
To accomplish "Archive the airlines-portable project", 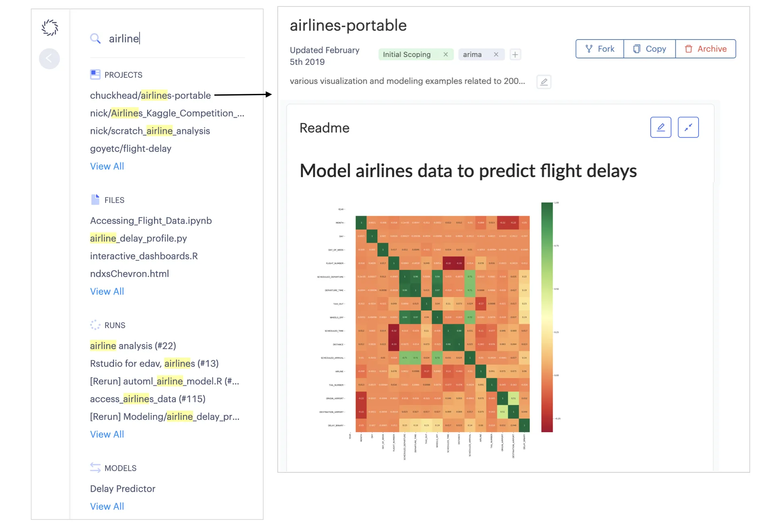I will (705, 49).
